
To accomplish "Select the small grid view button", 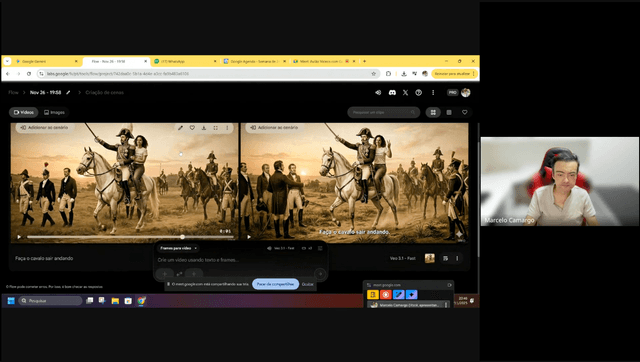I will (449, 112).
